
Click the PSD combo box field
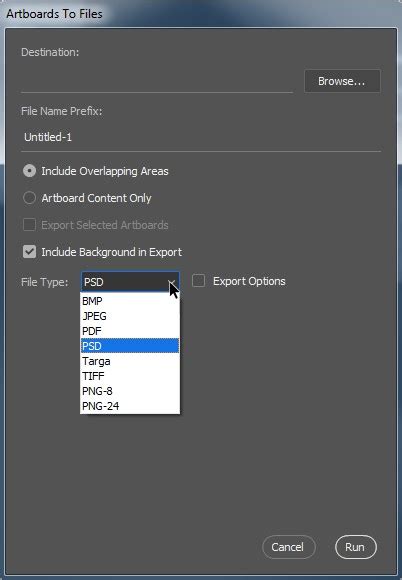click(130, 282)
